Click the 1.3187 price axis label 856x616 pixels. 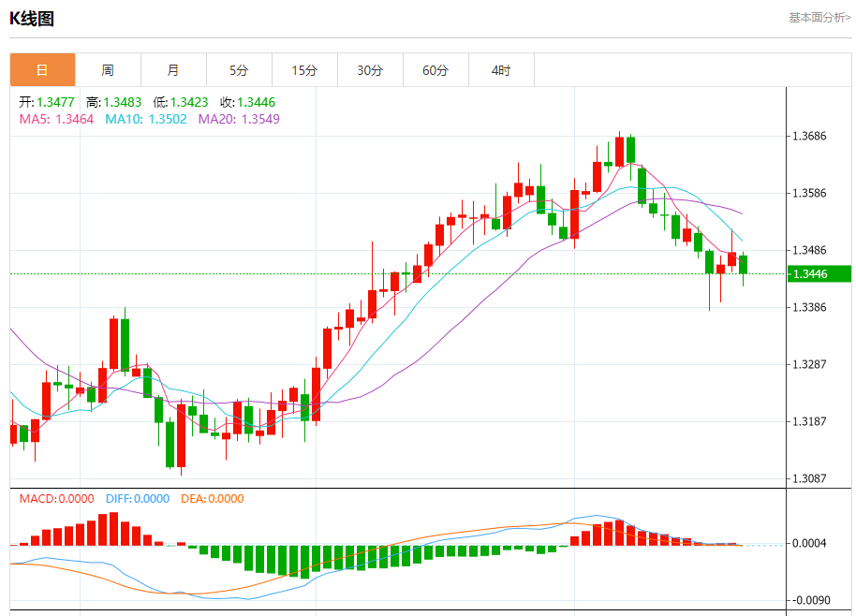click(x=809, y=421)
